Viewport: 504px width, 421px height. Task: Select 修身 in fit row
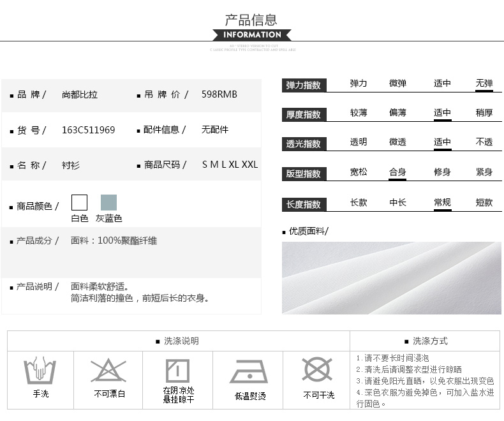[442, 172]
